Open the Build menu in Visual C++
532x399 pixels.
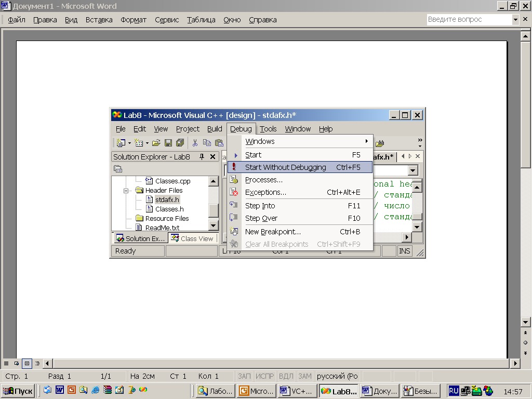tap(215, 129)
